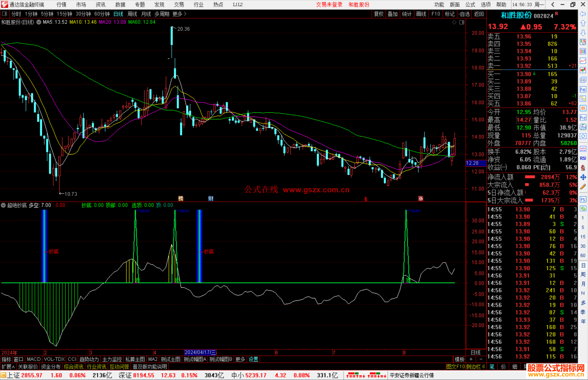Toggle the 超绝抄底 indicator circle marker
The width and height of the screenshot is (588, 380).
pos(3,205)
